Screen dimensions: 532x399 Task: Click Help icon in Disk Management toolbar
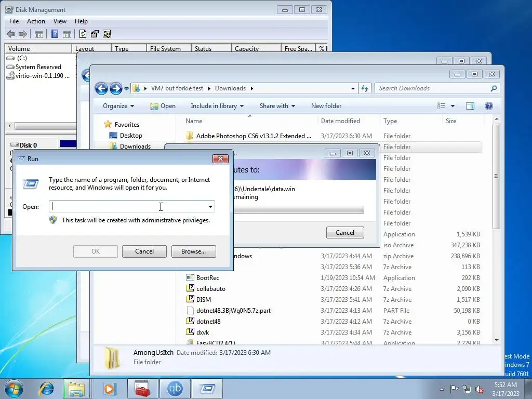click(55, 34)
